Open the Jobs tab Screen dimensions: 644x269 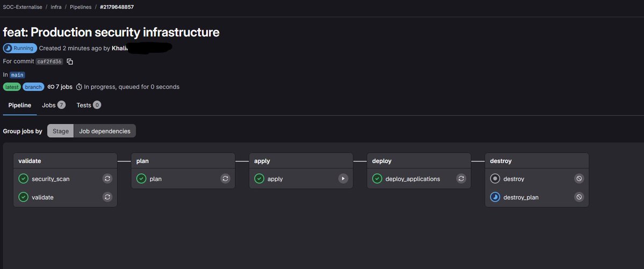point(53,105)
